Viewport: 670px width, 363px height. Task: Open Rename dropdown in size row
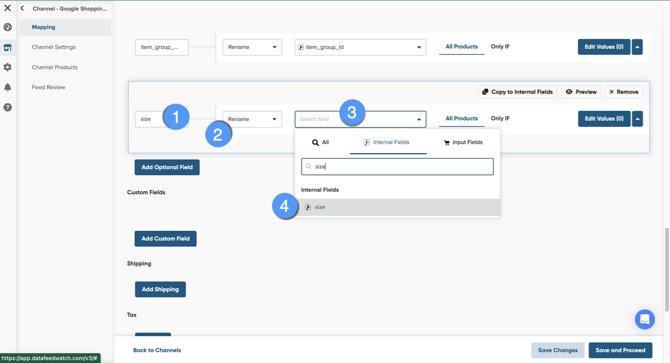pos(252,119)
